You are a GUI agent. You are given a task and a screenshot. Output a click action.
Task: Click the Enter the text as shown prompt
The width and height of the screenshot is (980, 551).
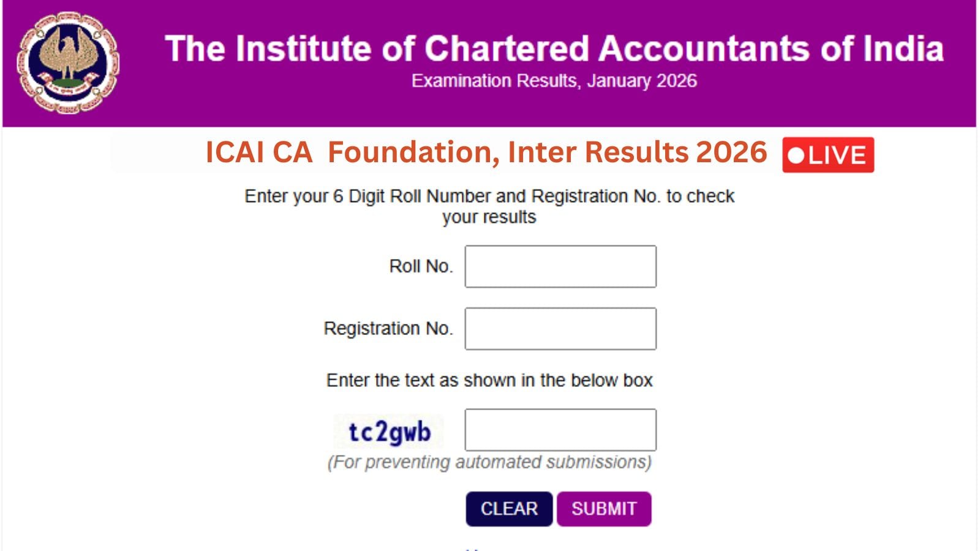click(x=489, y=380)
